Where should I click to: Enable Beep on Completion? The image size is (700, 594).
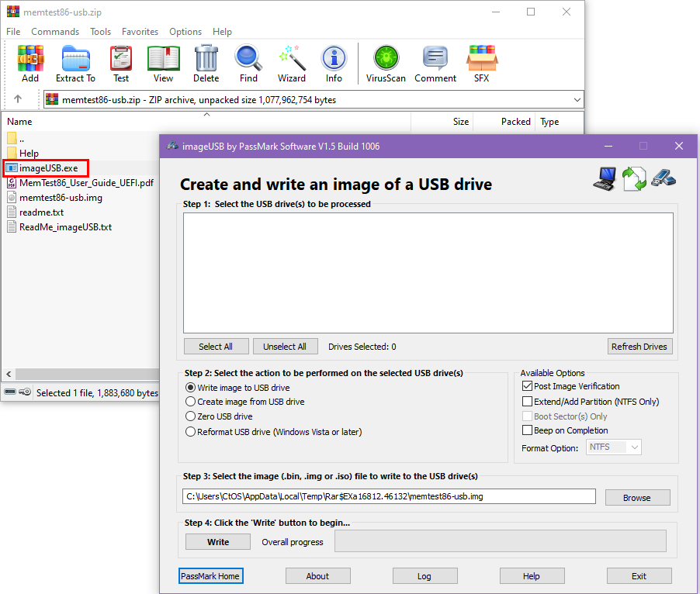527,430
